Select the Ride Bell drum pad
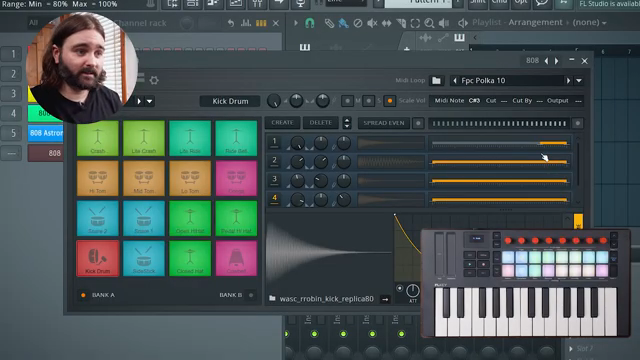Viewport: 640px width, 360px height. (x=236, y=138)
